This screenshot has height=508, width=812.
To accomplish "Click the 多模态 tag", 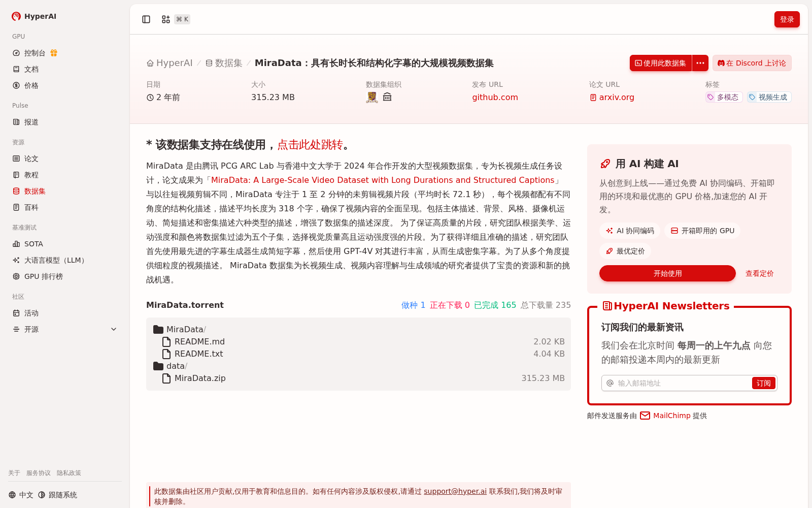I will (724, 97).
